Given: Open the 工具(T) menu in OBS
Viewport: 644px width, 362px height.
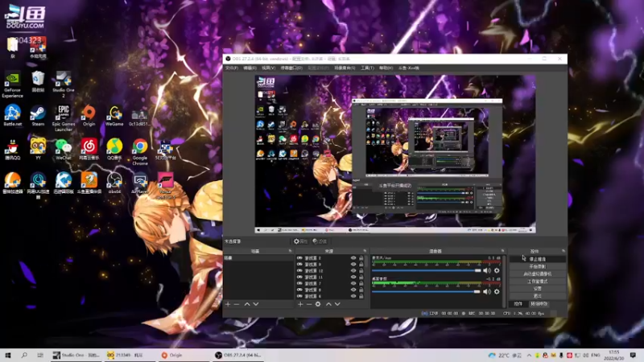Looking at the screenshot, I should [367, 68].
